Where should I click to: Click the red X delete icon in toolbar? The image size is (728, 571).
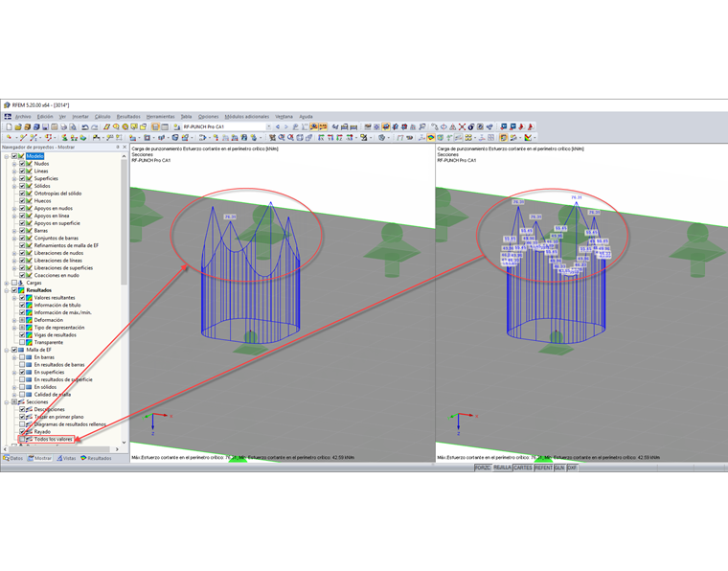[x=462, y=126]
